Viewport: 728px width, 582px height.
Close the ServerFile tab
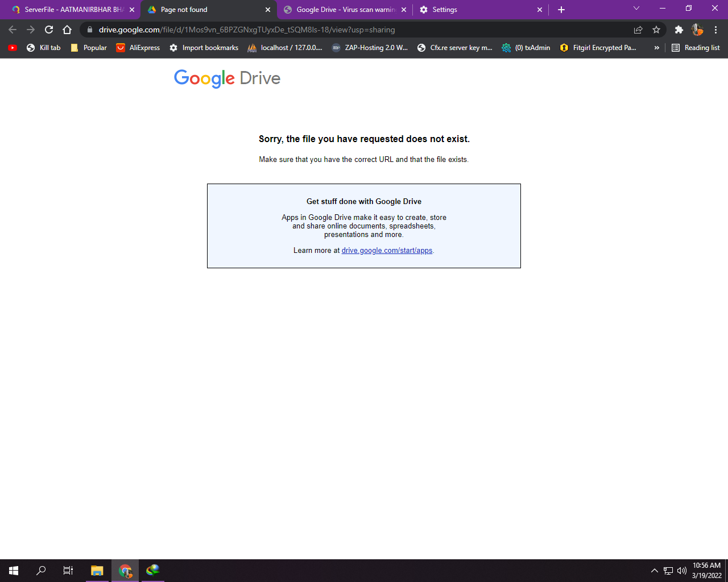132,10
